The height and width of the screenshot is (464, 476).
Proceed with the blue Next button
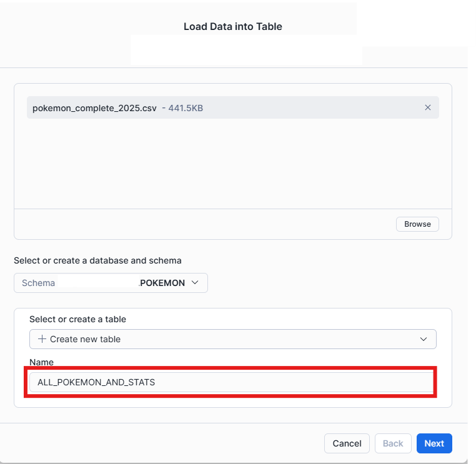pyautogui.click(x=434, y=443)
